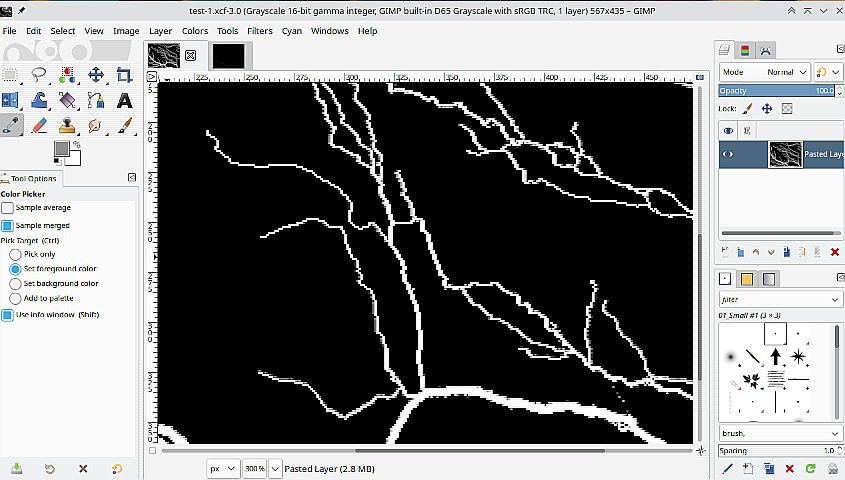Open Tool Options tab configuration menu

132,177
